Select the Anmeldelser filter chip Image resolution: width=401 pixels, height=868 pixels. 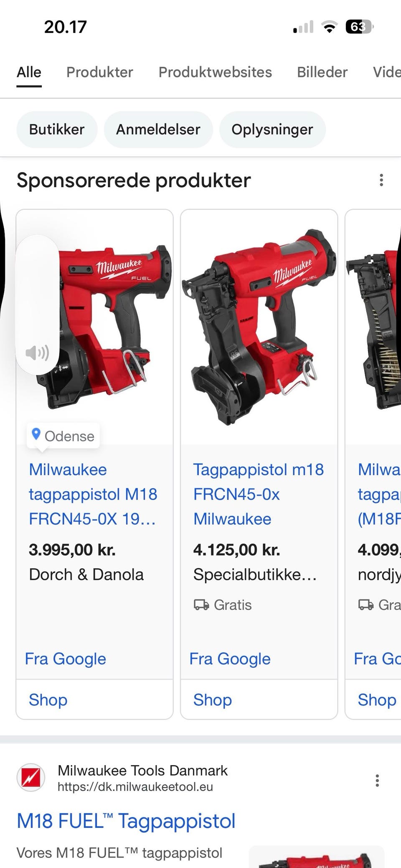(158, 129)
